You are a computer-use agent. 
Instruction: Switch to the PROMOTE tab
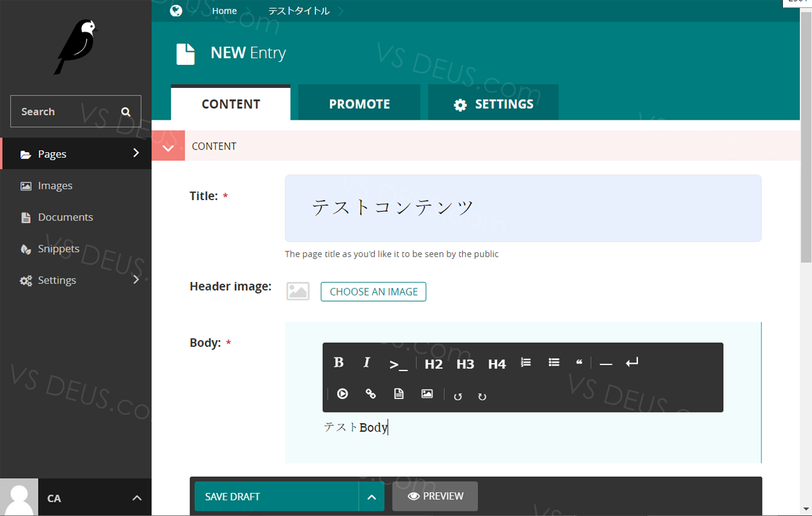[x=359, y=103]
